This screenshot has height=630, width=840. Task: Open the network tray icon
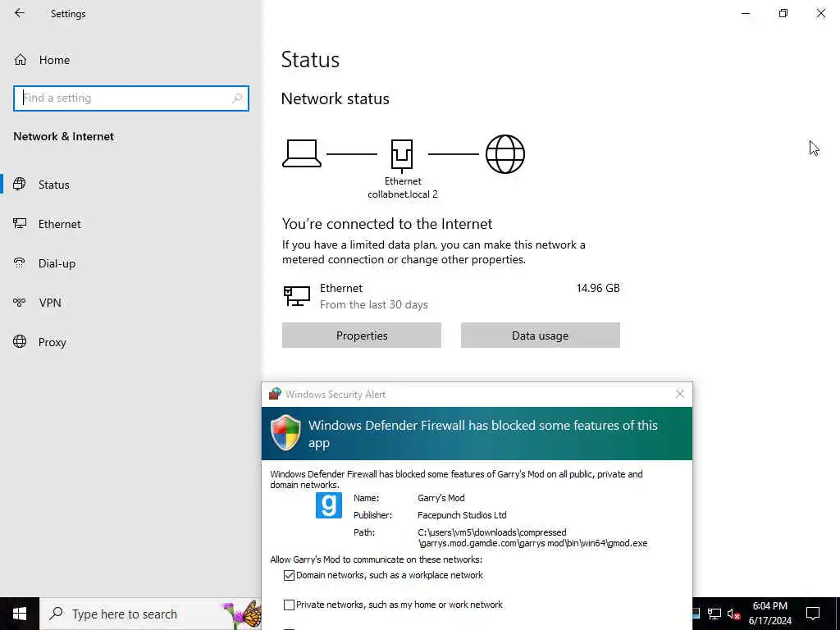tap(714, 614)
